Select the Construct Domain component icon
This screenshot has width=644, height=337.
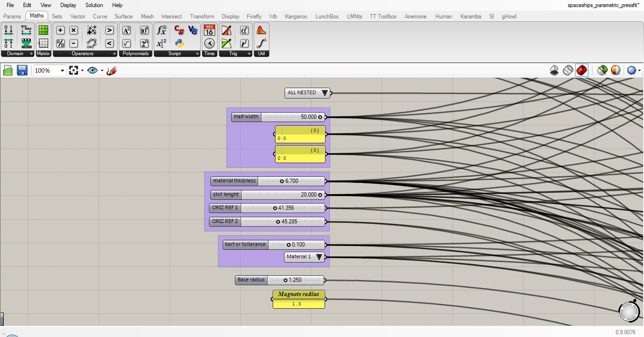point(8,30)
